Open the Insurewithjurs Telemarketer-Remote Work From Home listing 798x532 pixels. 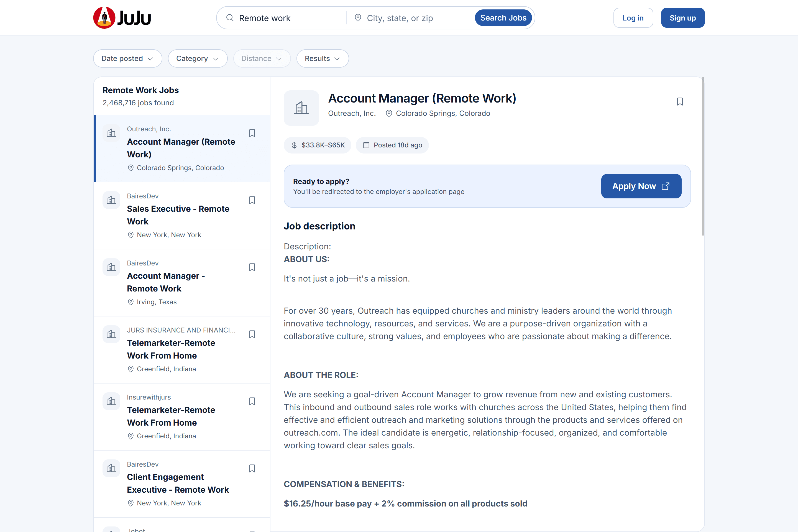point(181,417)
